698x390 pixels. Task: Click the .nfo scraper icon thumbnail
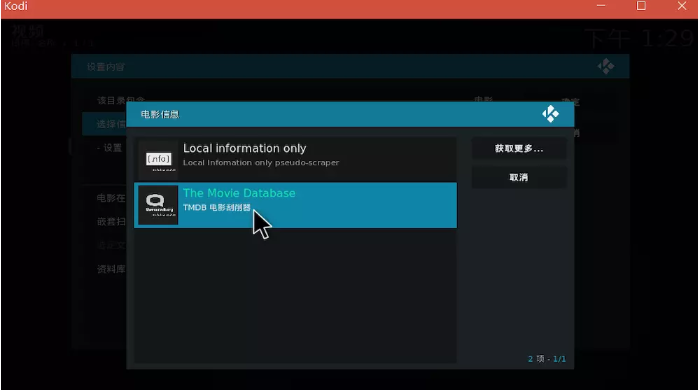158,159
